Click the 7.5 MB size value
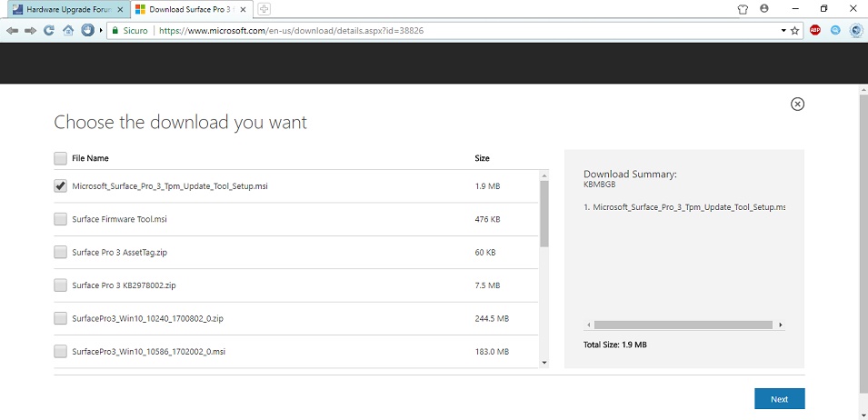 pos(488,286)
